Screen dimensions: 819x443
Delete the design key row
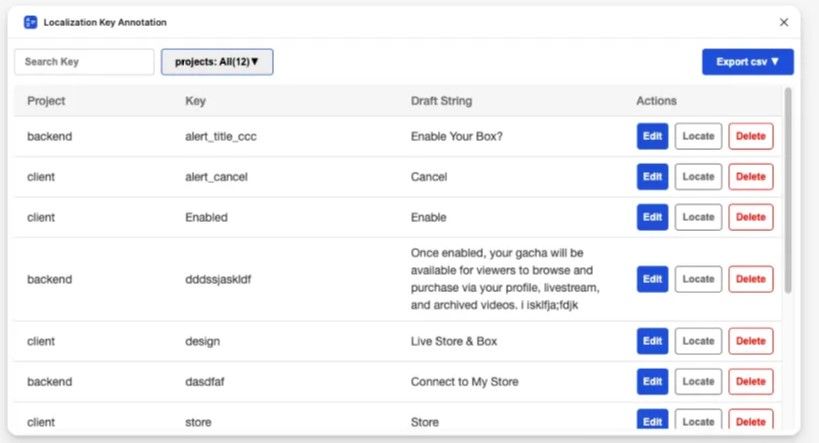point(751,341)
